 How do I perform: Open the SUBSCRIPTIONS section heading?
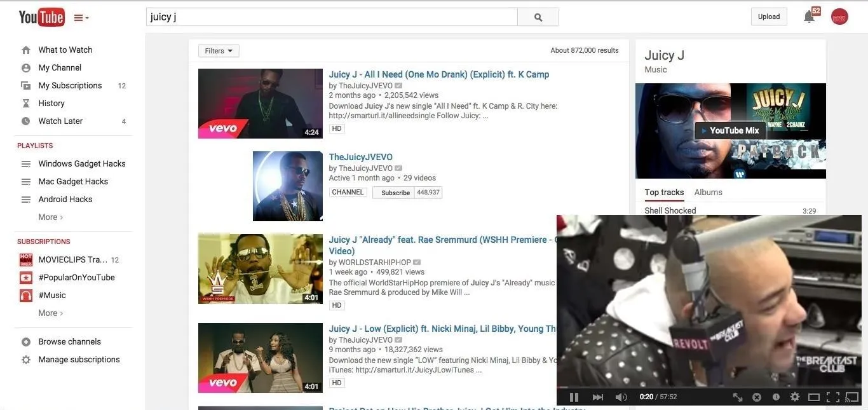point(44,242)
